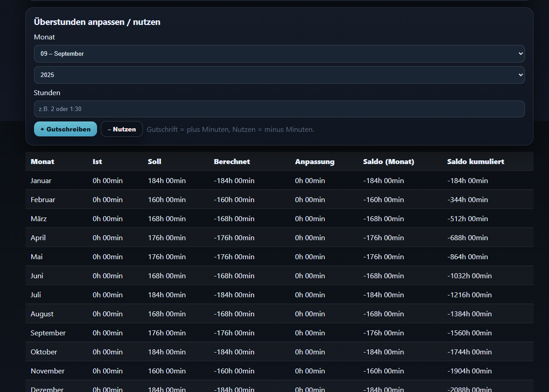Open the Monat dropdown showing September

click(279, 53)
